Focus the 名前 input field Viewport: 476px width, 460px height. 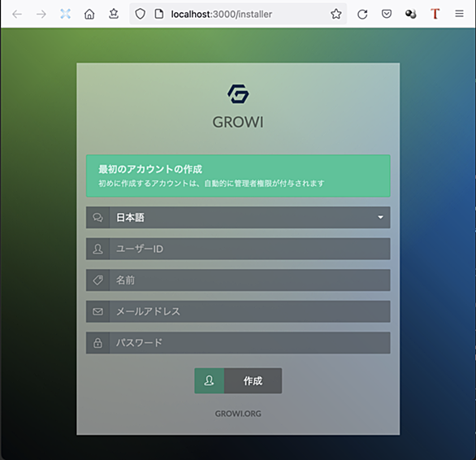pos(249,280)
